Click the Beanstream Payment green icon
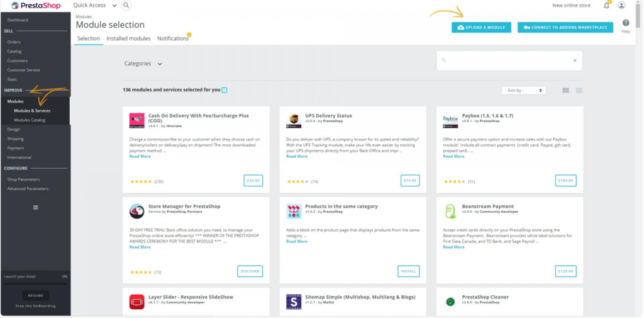Screen dimensions: 644x318 (450, 211)
